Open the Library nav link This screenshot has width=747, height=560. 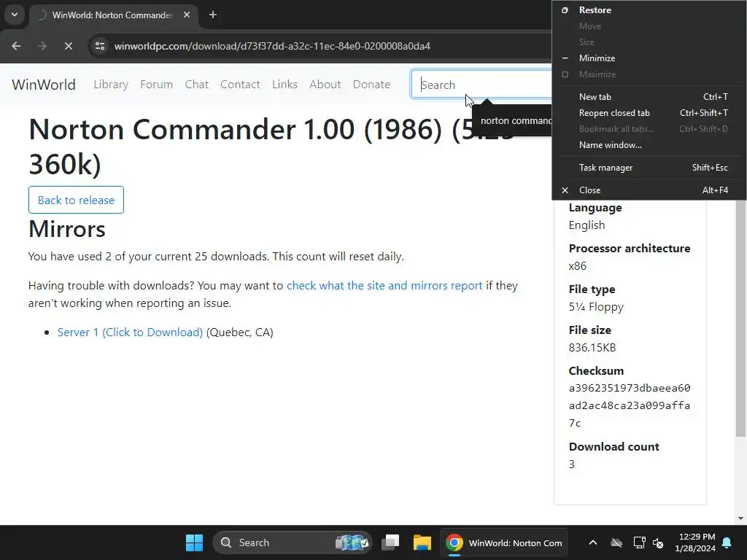point(111,85)
